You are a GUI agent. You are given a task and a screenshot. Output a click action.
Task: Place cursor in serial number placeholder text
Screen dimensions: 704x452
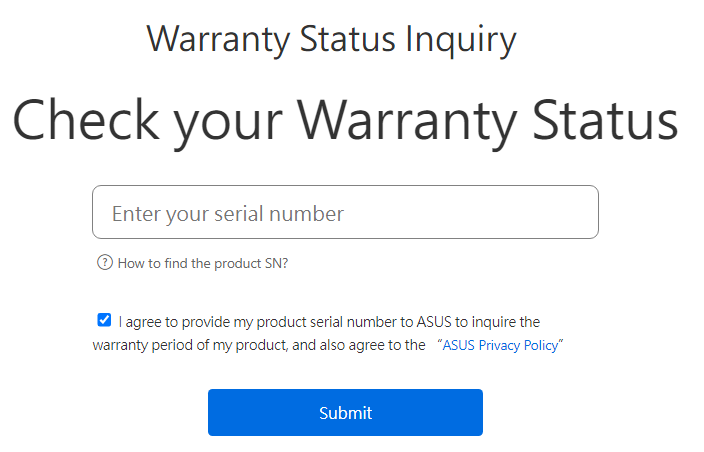point(228,214)
